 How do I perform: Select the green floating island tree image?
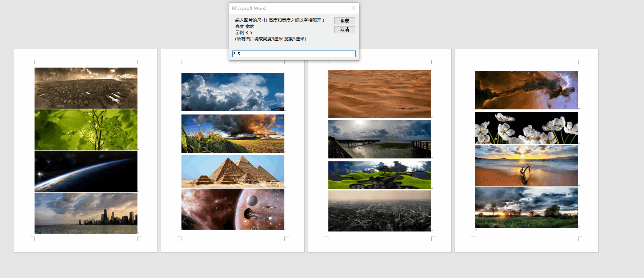click(x=380, y=175)
